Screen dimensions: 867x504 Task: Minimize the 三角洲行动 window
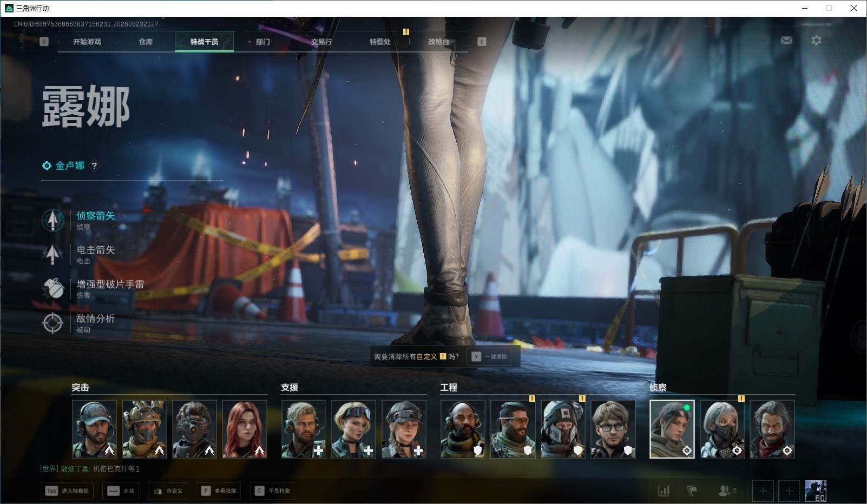[804, 8]
